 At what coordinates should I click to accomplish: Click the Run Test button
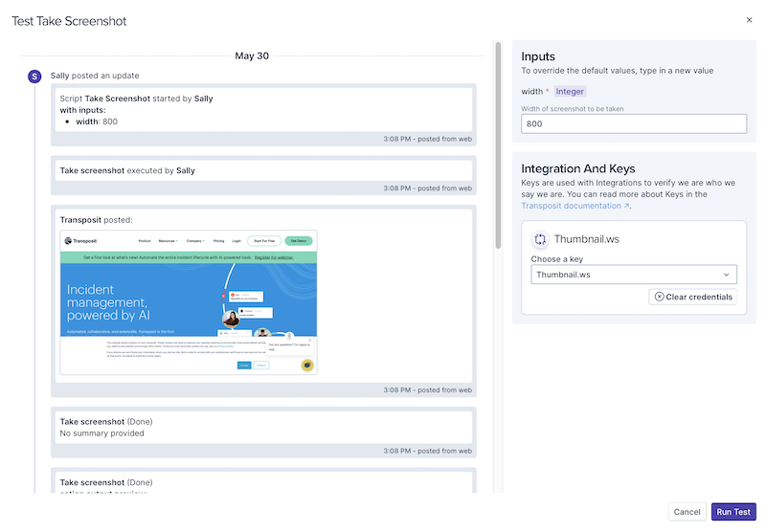[x=733, y=512]
